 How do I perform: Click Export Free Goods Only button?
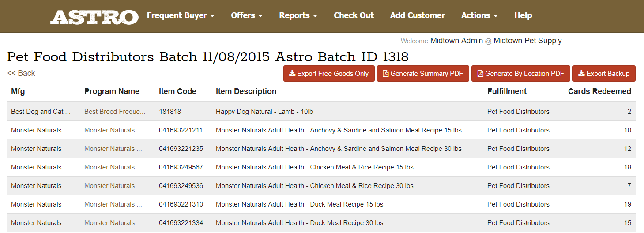pyautogui.click(x=329, y=74)
